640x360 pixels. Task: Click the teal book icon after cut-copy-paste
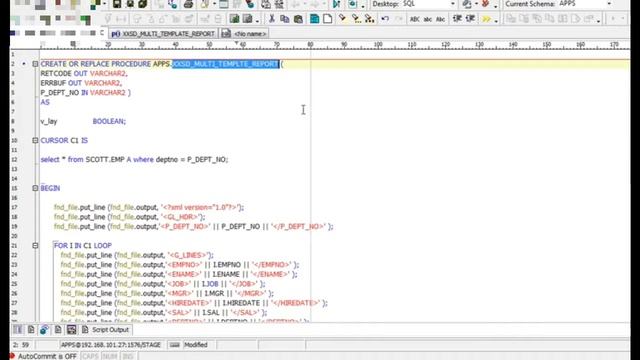tap(314, 19)
